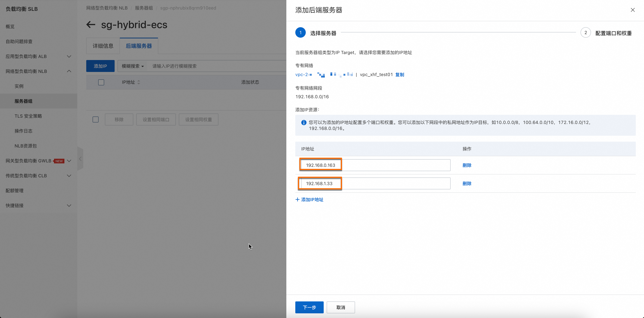Tick the checkbox beside the 移除 button

click(96, 119)
